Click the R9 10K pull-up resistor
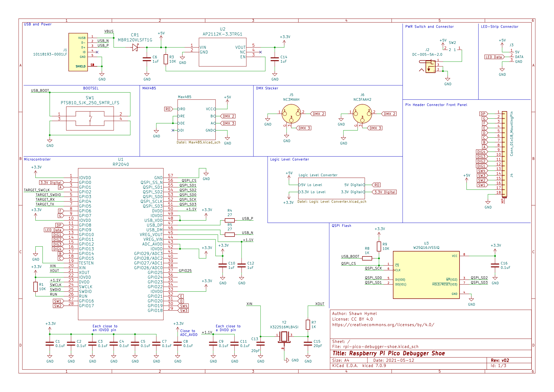554x392 pixels. [x=379, y=246]
